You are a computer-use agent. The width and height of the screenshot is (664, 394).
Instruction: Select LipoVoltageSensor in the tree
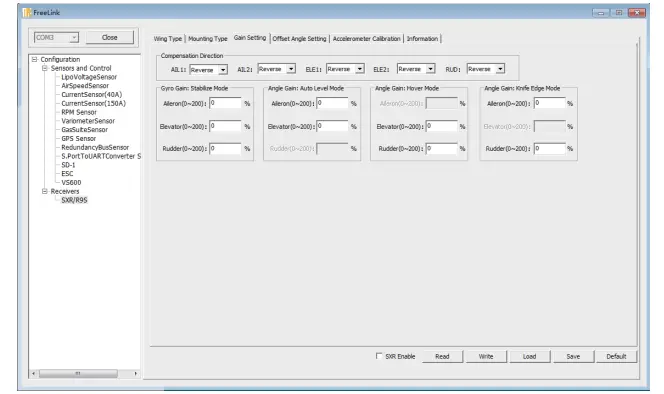tap(89, 77)
